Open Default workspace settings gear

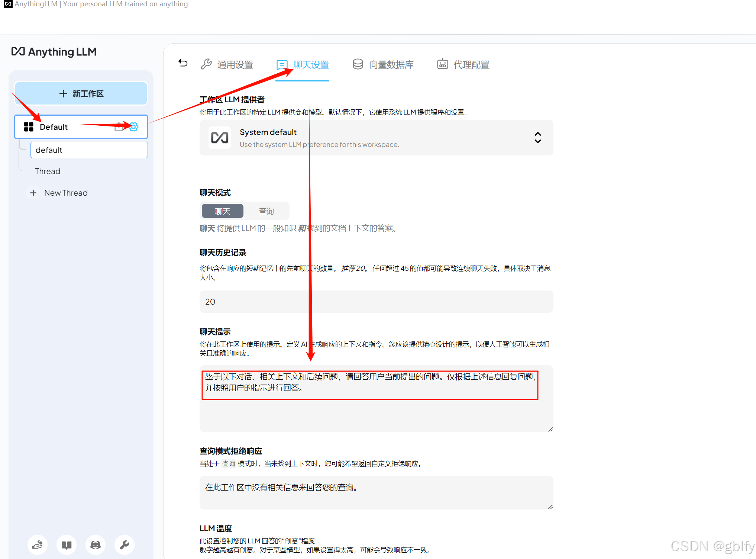click(x=134, y=127)
